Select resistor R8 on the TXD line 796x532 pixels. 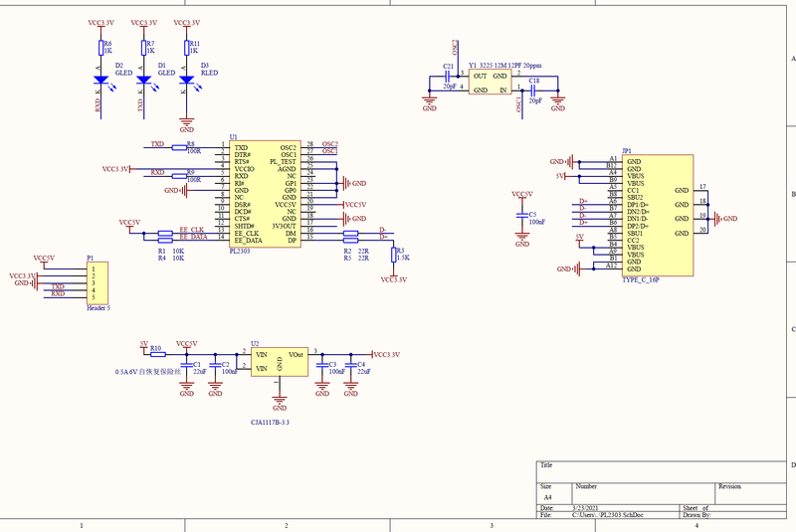pos(179,147)
